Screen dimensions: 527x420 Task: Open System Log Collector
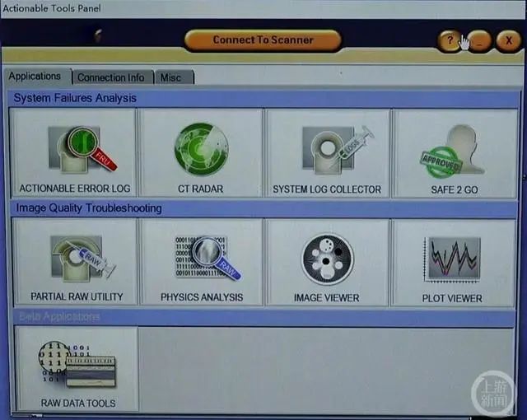click(327, 153)
